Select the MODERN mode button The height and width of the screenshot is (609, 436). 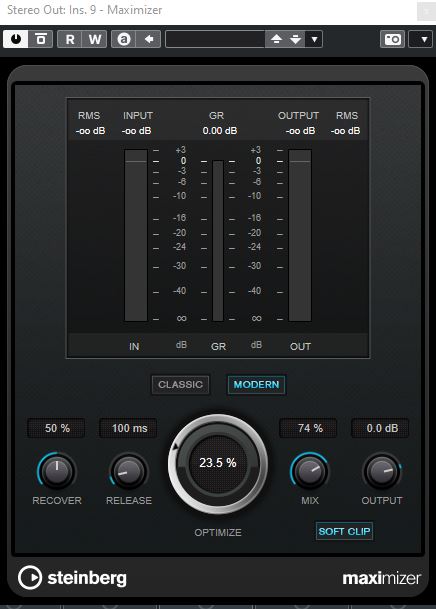pos(256,385)
